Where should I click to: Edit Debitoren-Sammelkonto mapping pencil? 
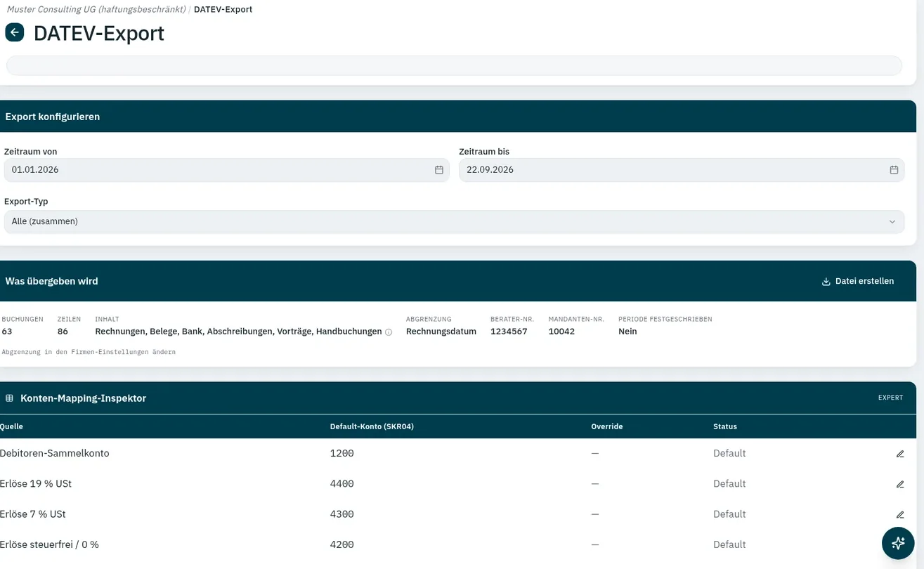(900, 454)
